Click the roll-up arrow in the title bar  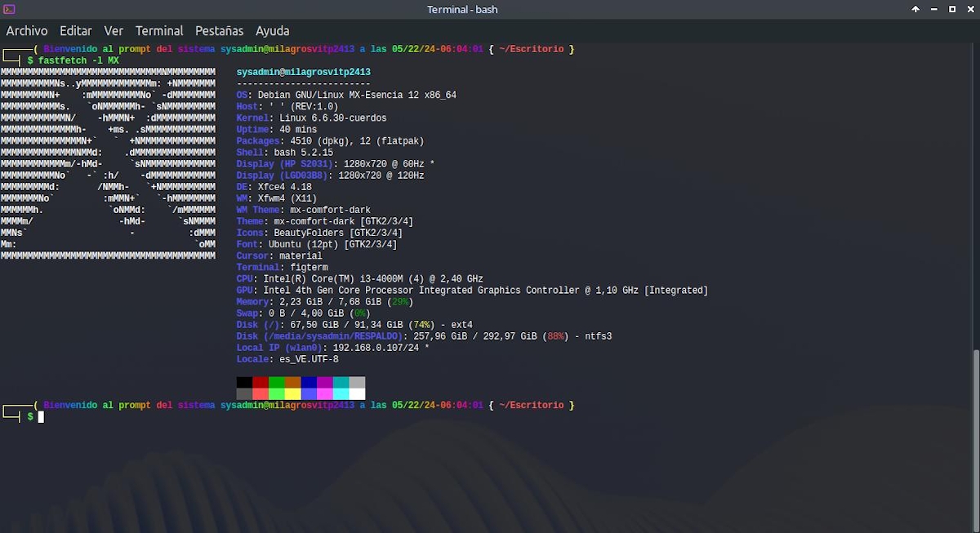click(915, 9)
